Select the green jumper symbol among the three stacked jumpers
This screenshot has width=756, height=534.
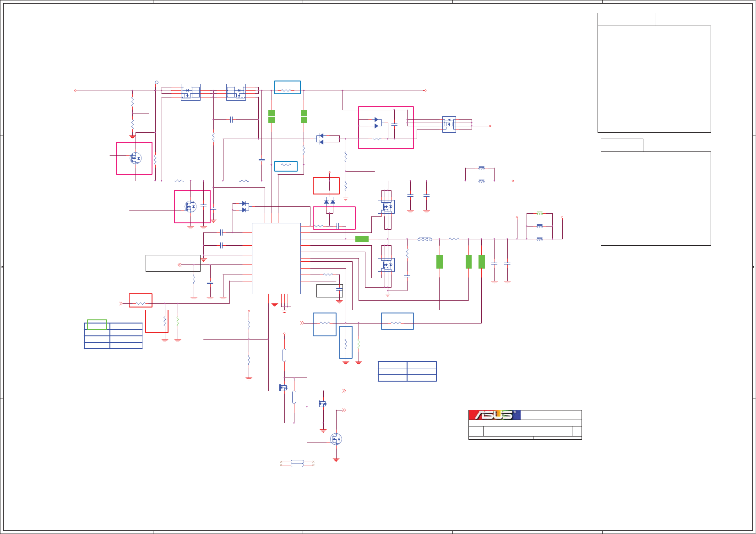point(540,213)
